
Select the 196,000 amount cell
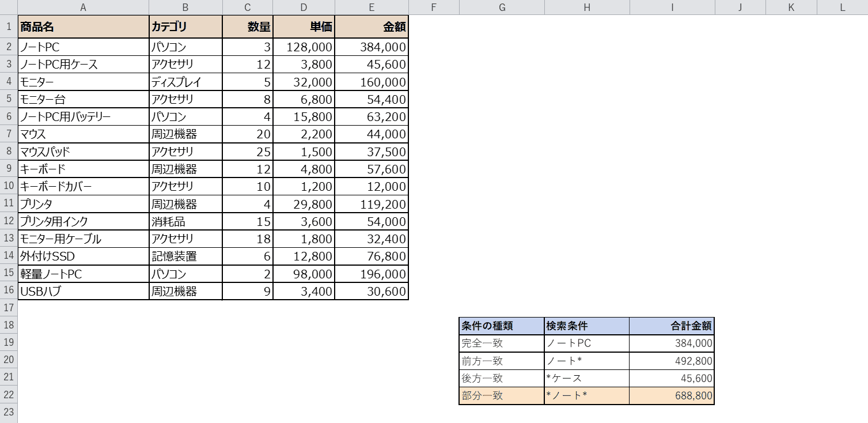[x=372, y=274]
